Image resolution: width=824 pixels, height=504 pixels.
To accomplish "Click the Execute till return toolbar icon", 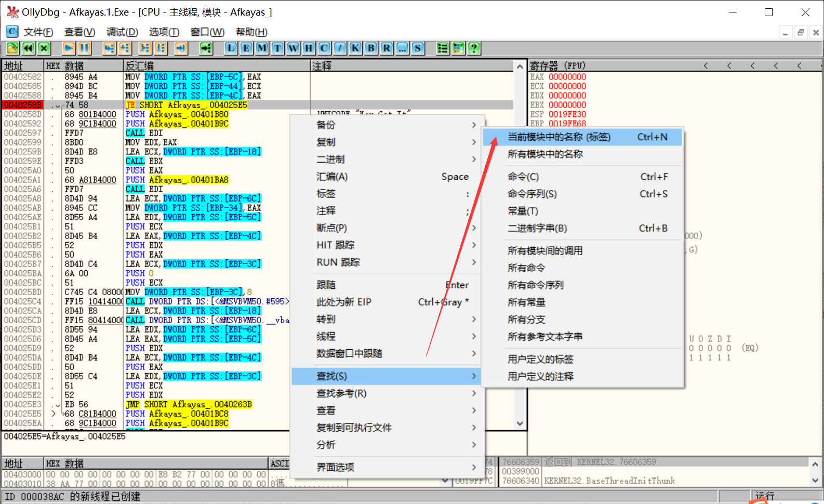I will coord(181,48).
